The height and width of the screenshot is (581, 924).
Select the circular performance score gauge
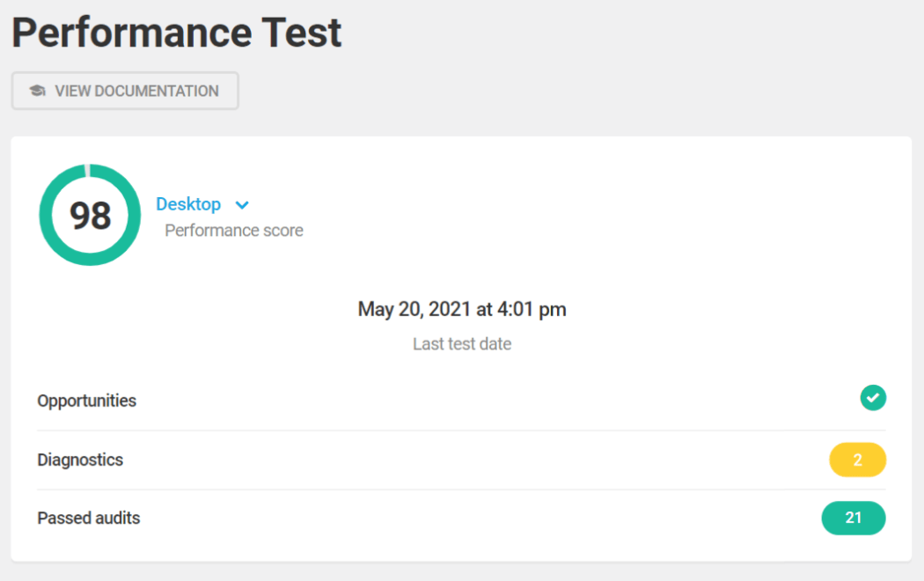[90, 214]
